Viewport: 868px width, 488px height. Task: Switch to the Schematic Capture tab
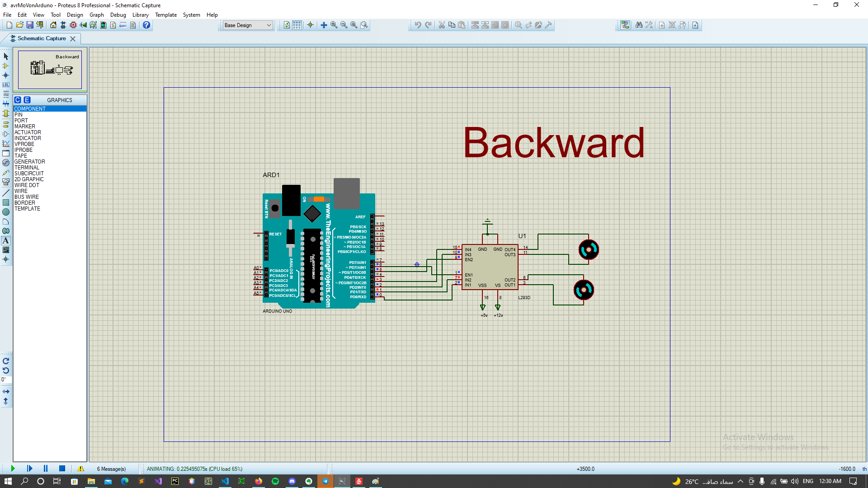42,39
